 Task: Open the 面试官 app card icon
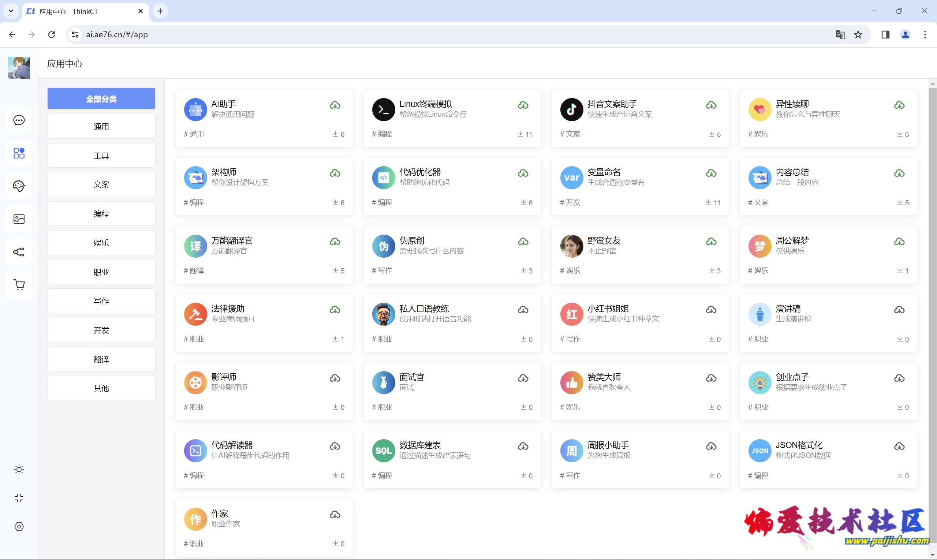click(x=384, y=382)
